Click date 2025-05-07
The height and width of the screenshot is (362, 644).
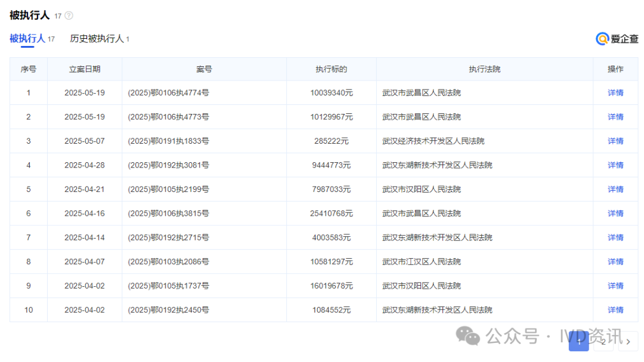[85, 141]
